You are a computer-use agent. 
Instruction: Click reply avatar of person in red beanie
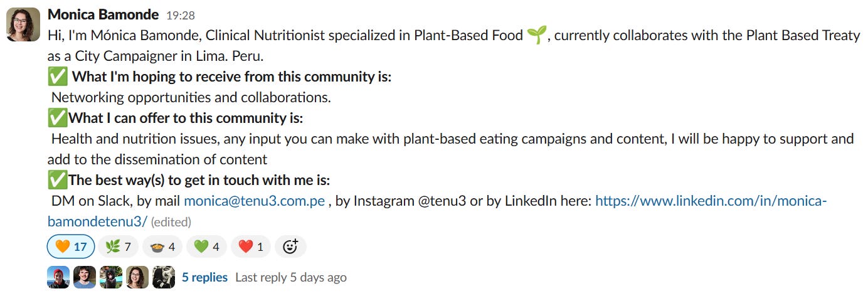point(58,277)
